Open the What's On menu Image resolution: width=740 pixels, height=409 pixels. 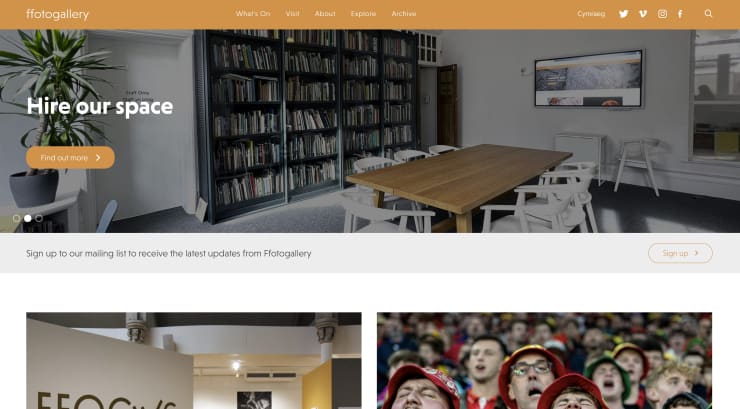pyautogui.click(x=253, y=14)
